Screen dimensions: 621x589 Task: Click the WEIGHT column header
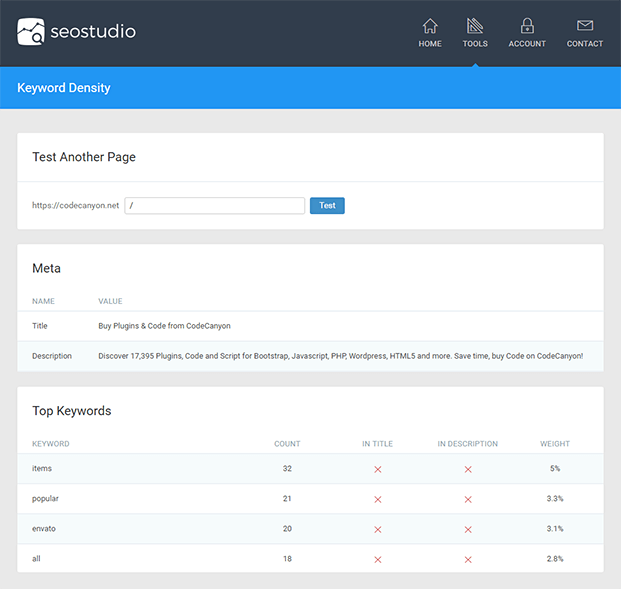[555, 444]
